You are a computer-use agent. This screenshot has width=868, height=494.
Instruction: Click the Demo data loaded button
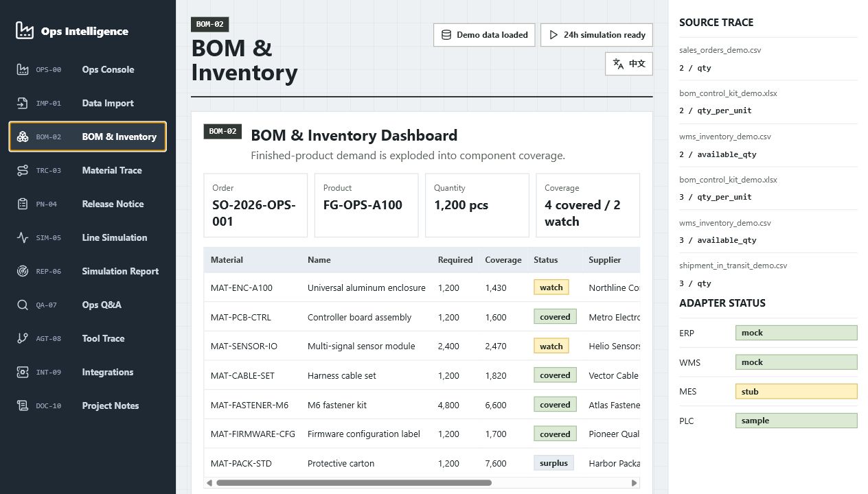tap(484, 35)
